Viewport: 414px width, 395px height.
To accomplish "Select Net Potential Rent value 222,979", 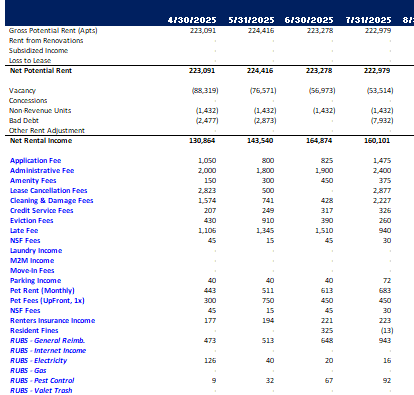I will 377,71.
